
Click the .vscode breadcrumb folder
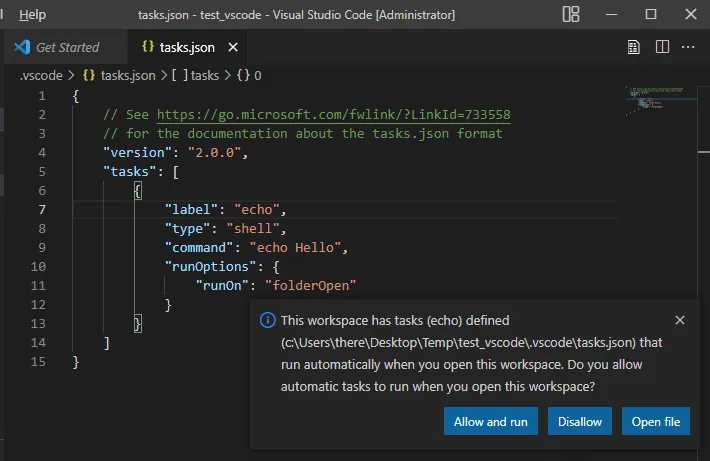(41, 75)
